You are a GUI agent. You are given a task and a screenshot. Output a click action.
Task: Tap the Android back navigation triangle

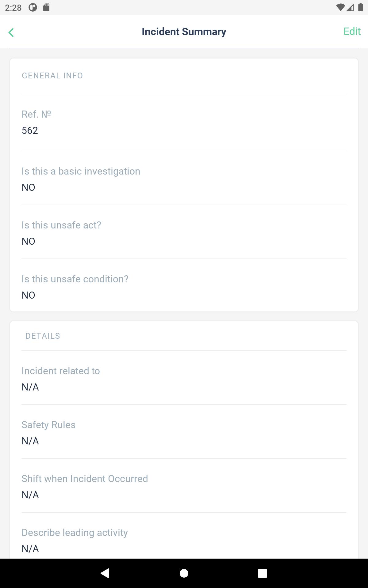point(105,573)
